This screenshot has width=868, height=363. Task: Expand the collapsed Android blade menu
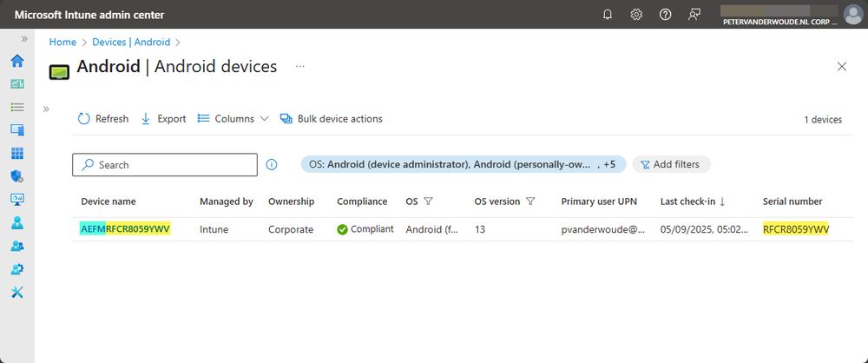coord(46,109)
